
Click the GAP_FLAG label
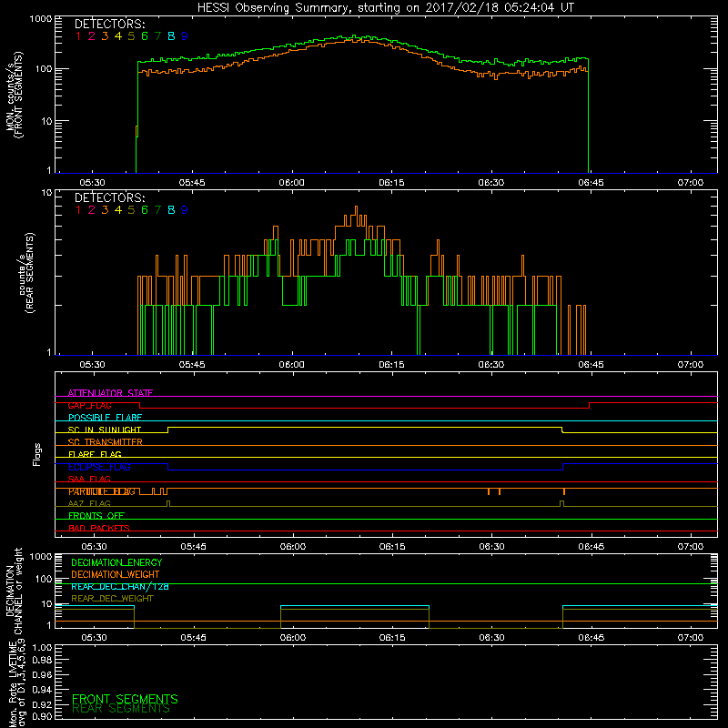click(x=89, y=405)
